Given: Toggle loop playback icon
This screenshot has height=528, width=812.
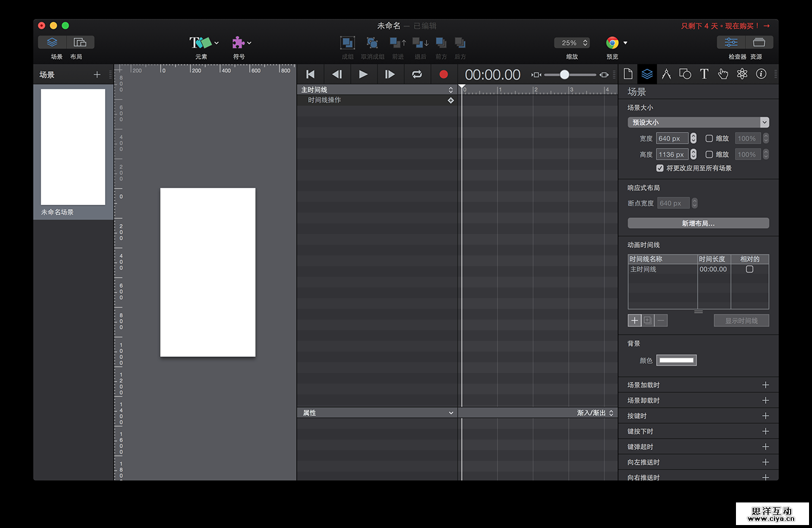Looking at the screenshot, I should 417,74.
